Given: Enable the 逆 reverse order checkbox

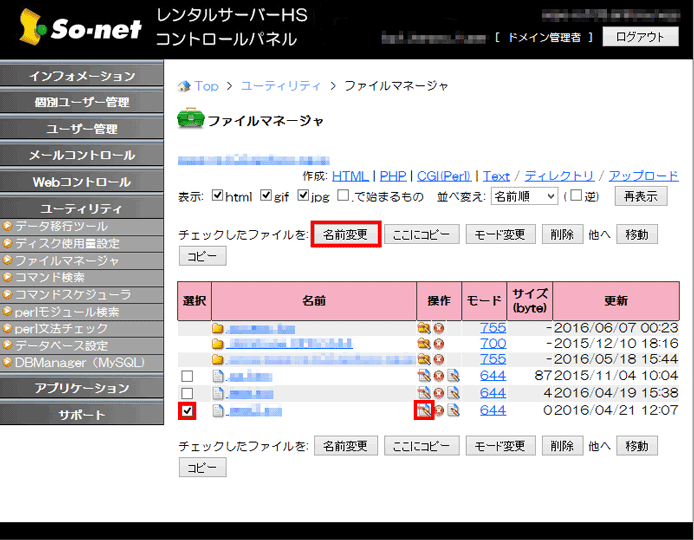Looking at the screenshot, I should coord(576,196).
